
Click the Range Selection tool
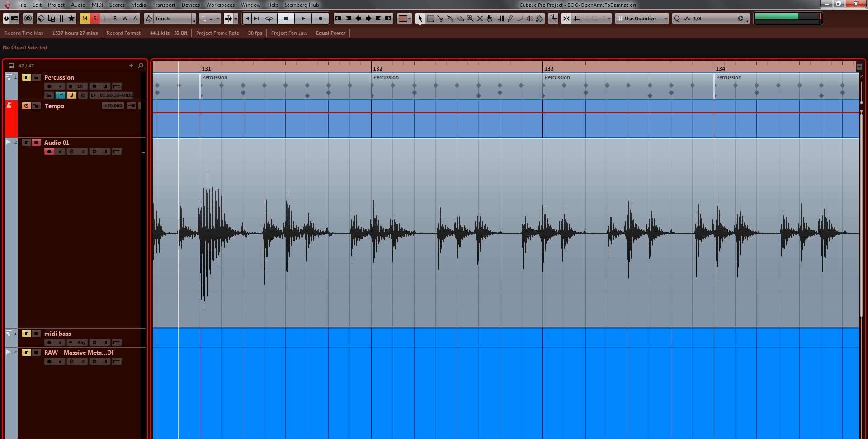[x=430, y=19]
